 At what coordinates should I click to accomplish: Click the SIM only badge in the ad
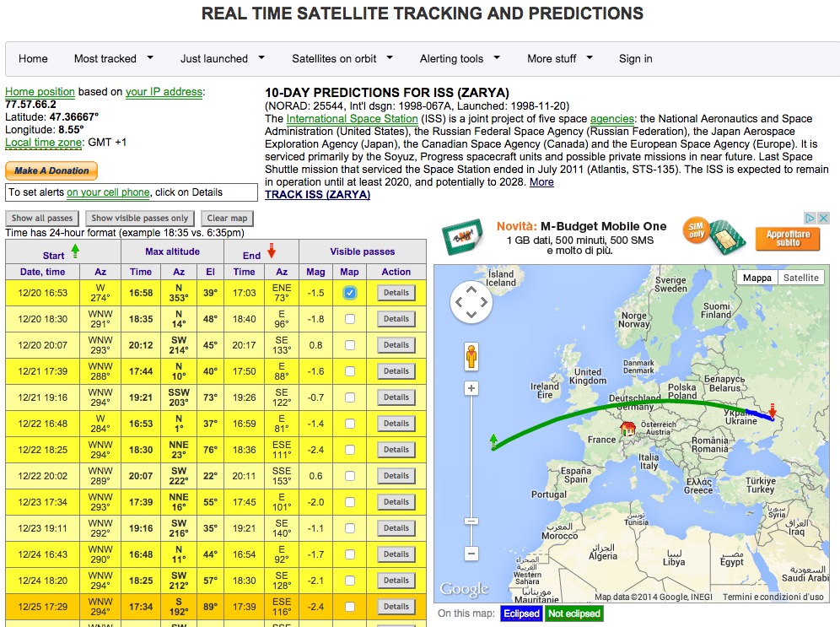[x=697, y=231]
